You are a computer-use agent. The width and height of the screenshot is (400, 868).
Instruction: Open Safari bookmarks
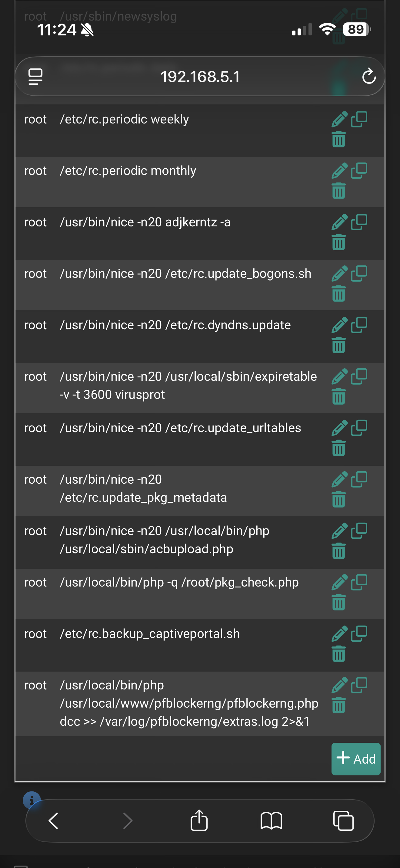271,820
